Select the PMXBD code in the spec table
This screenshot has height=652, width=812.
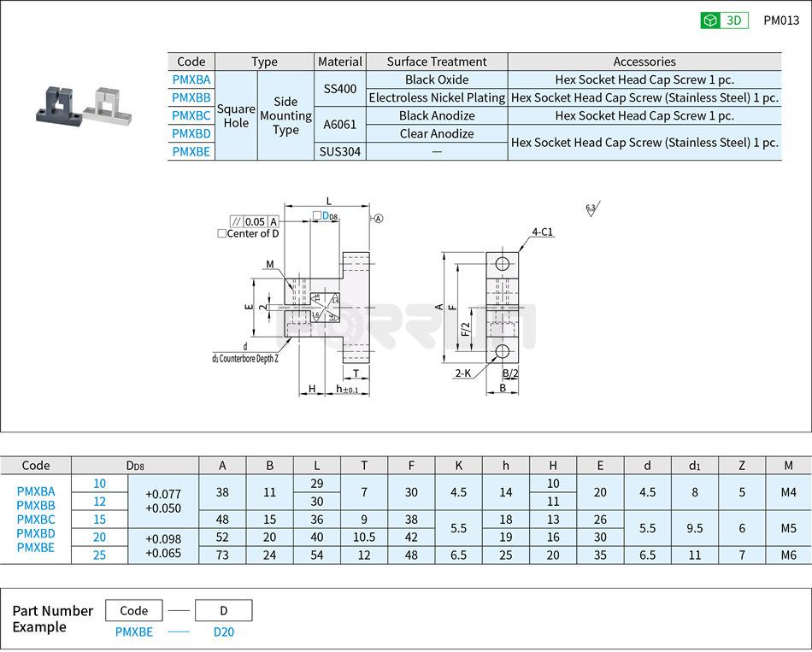point(35,533)
